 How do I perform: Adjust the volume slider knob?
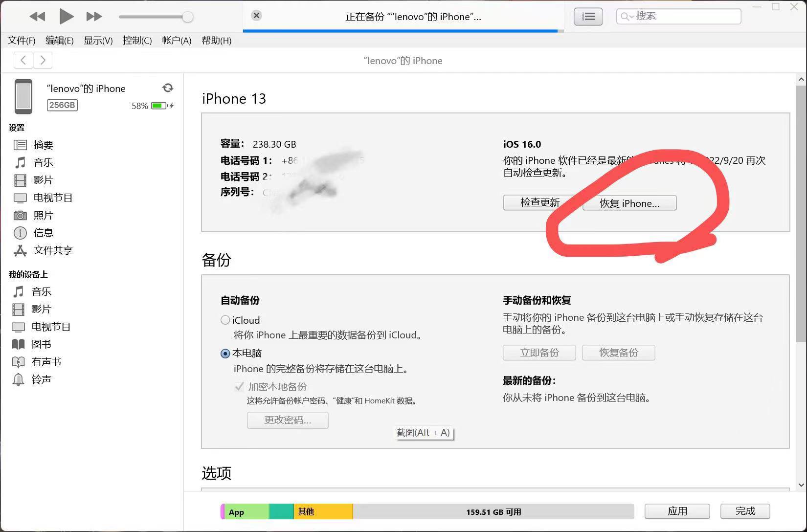(187, 17)
